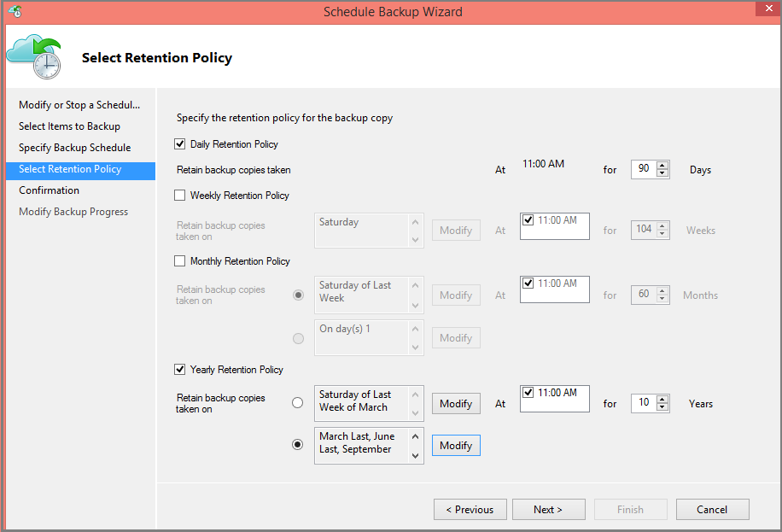
Task: Enable the Monthly Retention Policy checkbox
Action: (178, 260)
